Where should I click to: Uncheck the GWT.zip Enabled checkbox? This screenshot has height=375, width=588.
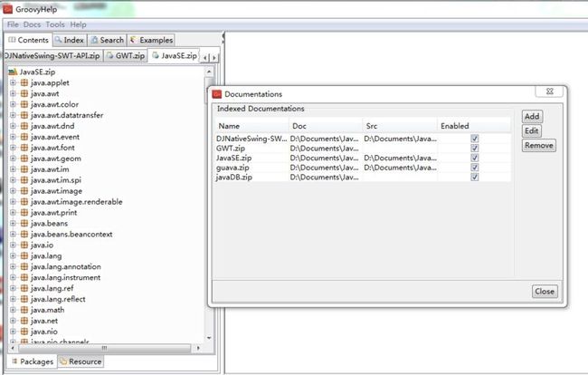click(x=474, y=149)
